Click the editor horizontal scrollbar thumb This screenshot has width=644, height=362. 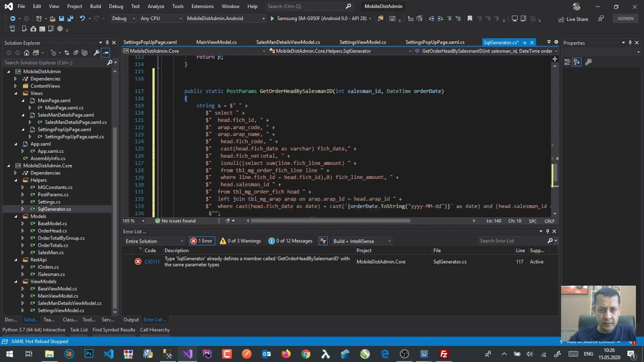pos(331,221)
